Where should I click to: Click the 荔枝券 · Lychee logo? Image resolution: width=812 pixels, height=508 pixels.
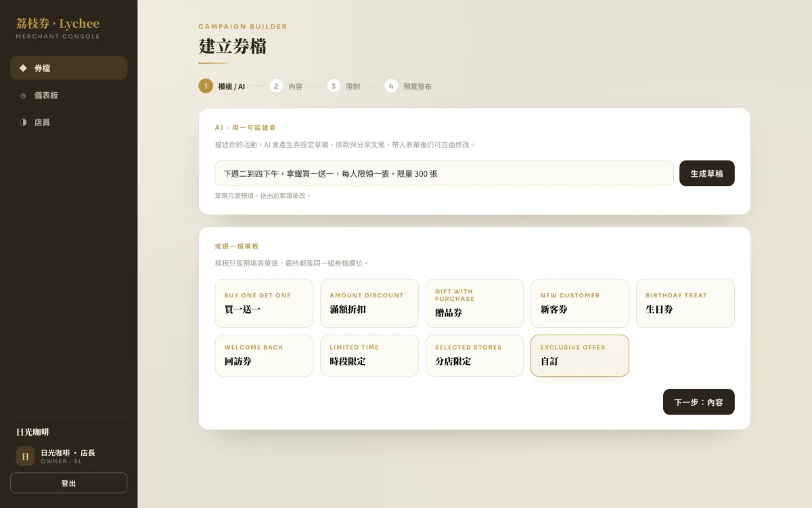[x=58, y=24]
